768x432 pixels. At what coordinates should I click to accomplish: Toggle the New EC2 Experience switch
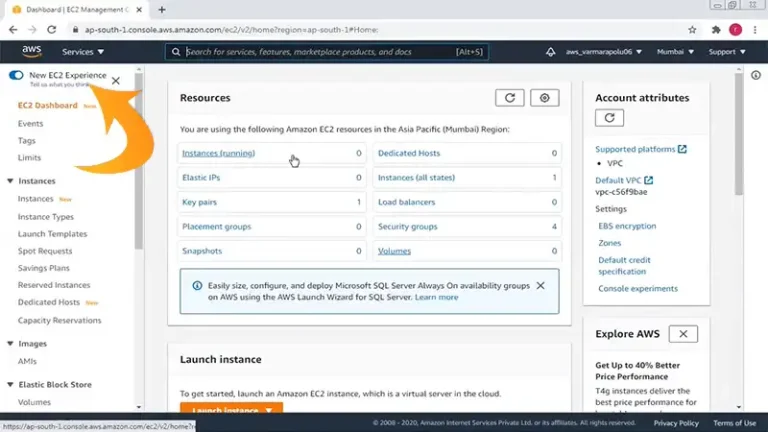[x=16, y=75]
